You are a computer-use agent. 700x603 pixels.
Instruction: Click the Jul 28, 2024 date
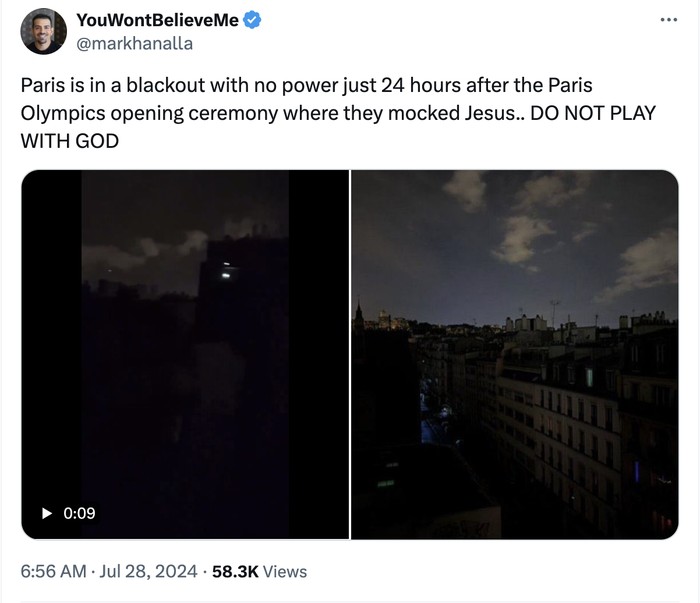(149, 572)
